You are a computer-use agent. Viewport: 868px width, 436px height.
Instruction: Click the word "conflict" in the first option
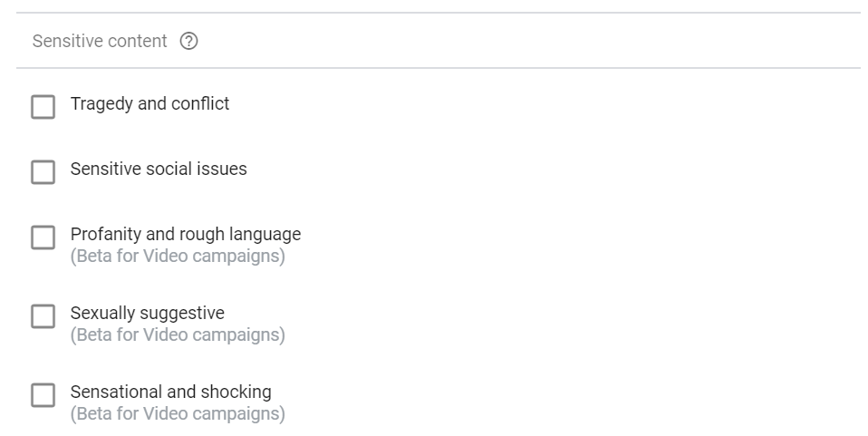click(x=200, y=103)
